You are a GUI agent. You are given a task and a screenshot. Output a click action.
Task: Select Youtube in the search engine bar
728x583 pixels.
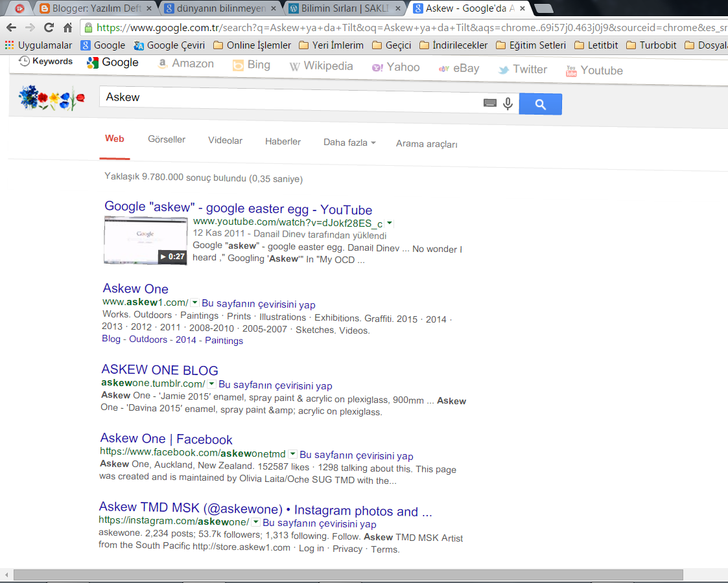click(594, 71)
